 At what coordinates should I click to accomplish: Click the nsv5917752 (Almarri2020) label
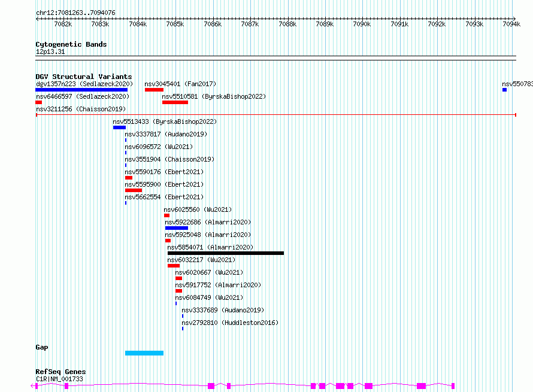click(x=218, y=285)
